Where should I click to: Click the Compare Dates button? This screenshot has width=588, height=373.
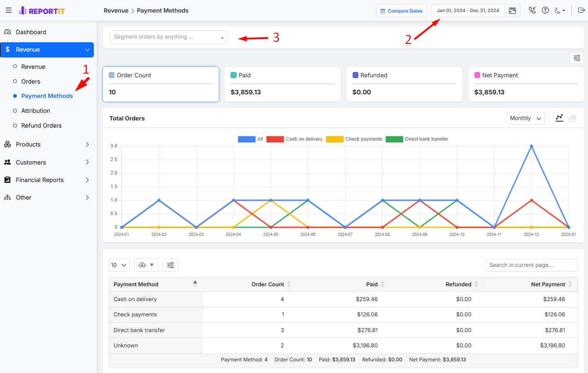(401, 11)
